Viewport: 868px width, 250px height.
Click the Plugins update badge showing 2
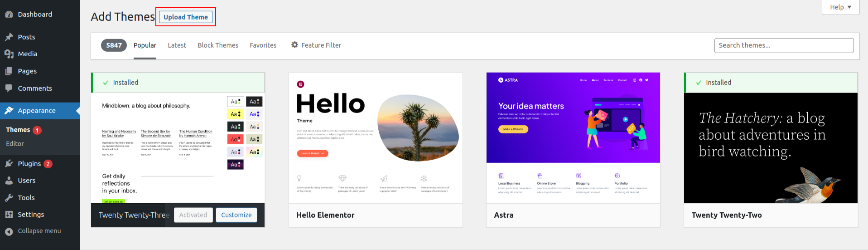[x=48, y=164]
